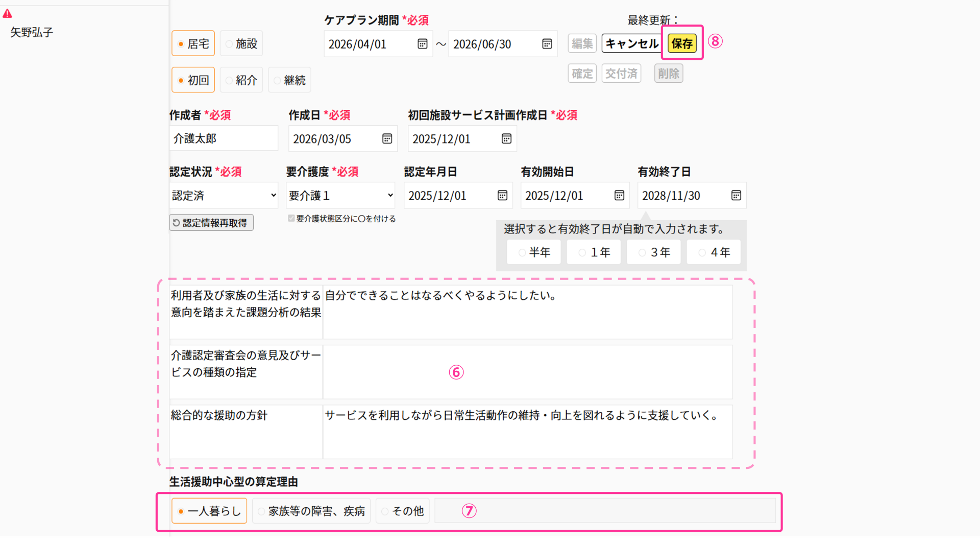Image resolution: width=980 pixels, height=544 pixels.
Task: Click the 総合的な援助の方針 text area
Action: click(527, 432)
